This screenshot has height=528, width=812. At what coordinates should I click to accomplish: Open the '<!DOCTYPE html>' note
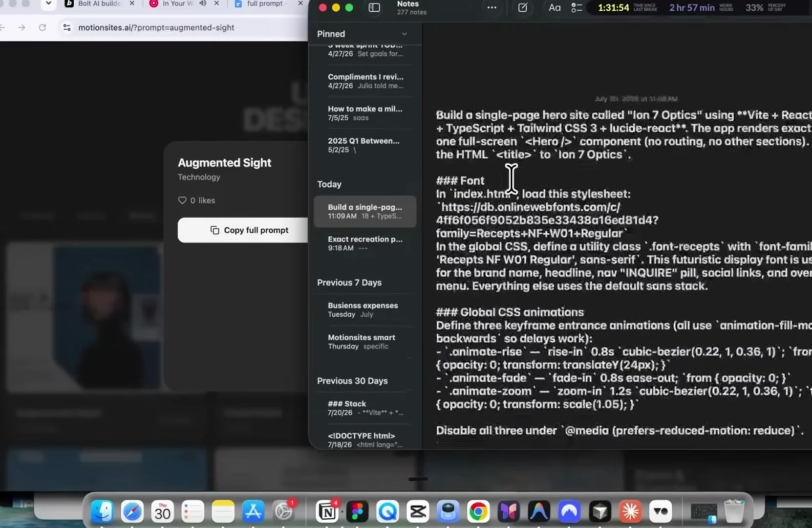tap(365, 440)
